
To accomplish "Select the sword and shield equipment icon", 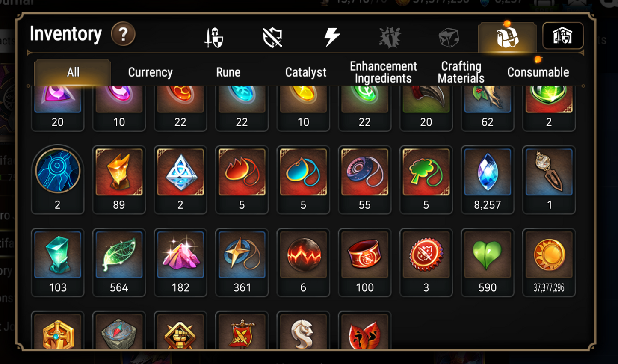I will [214, 37].
